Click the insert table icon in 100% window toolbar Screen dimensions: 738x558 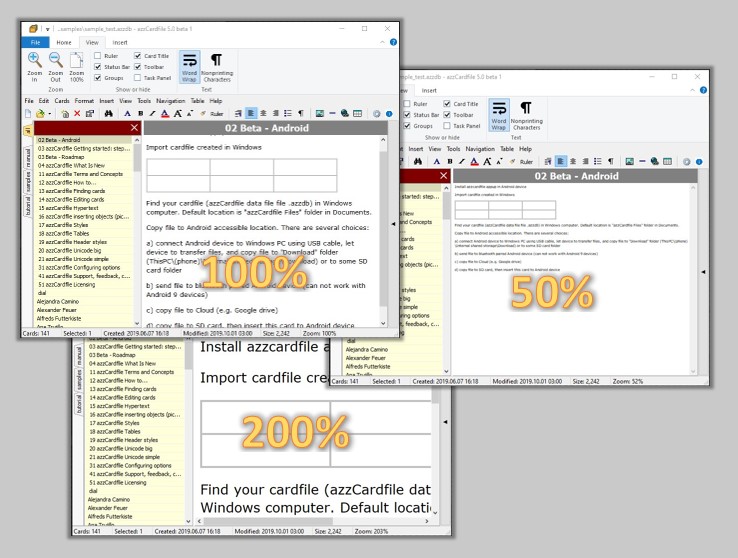pos(358,113)
